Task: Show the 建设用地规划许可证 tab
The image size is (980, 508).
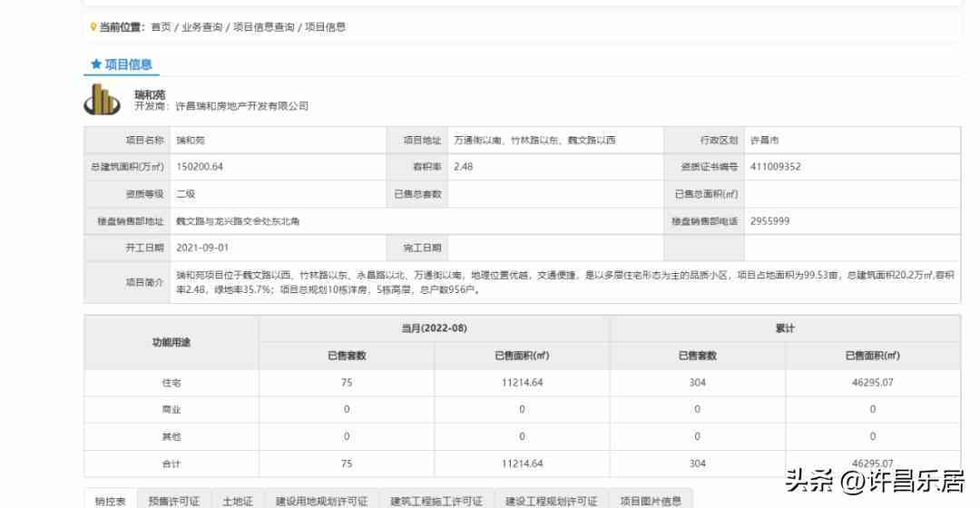Action: (321, 501)
